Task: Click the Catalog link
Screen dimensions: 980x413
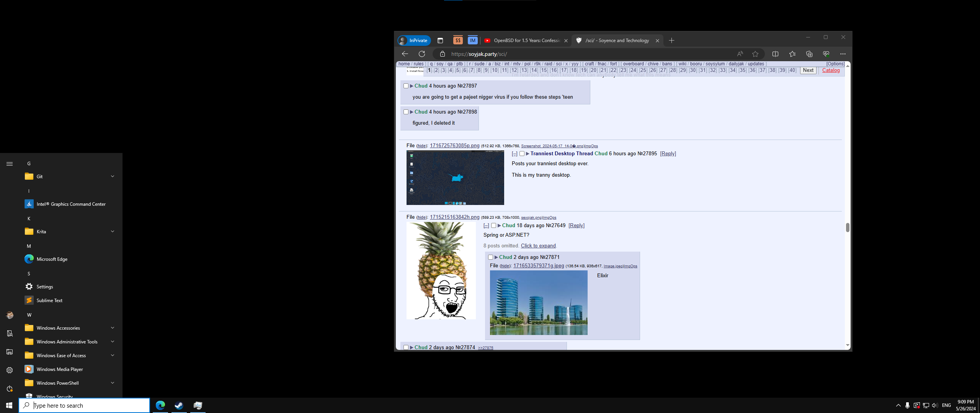Action: pos(831,70)
